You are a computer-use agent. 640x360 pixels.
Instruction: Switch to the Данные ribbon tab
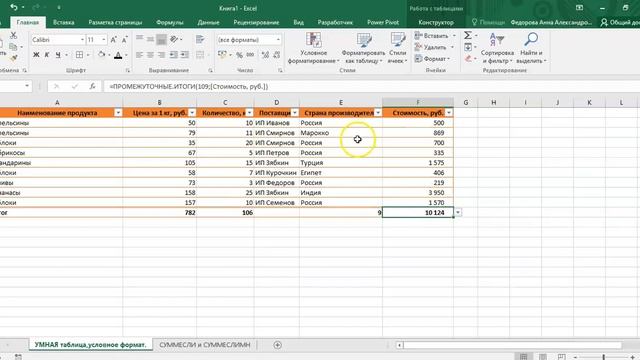tap(209, 22)
